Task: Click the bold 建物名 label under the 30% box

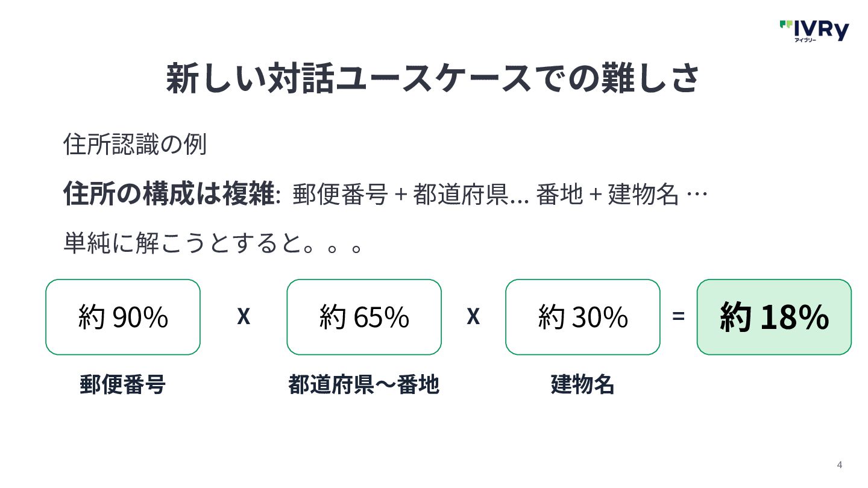Action: [582, 384]
